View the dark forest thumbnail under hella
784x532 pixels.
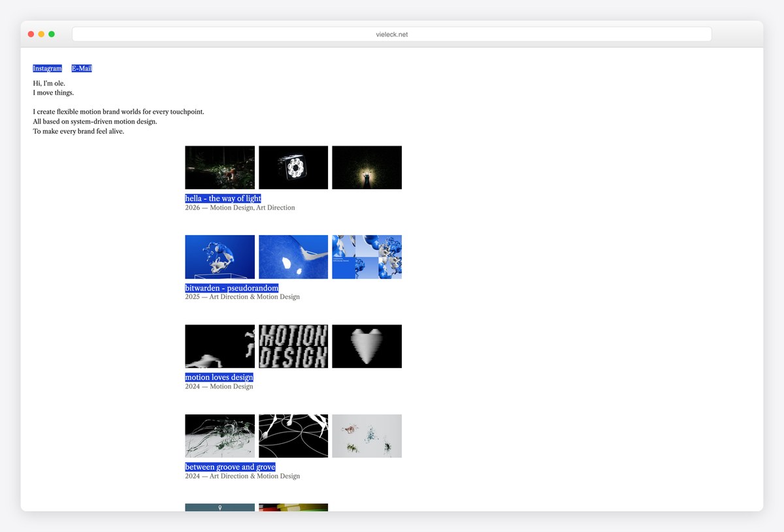[x=220, y=168]
